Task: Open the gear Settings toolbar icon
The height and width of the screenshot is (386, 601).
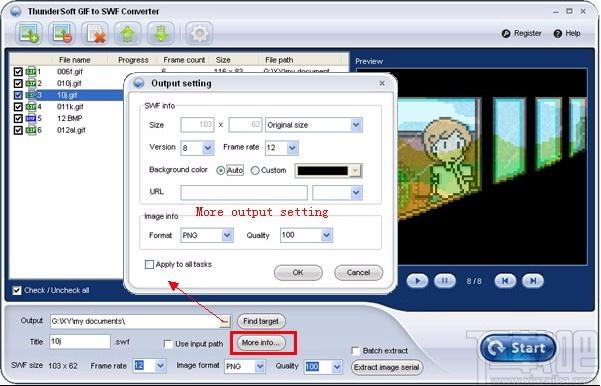Action: click(x=199, y=33)
